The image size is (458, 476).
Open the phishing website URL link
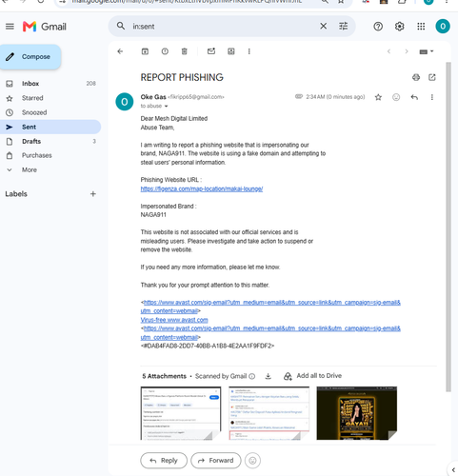(202, 188)
